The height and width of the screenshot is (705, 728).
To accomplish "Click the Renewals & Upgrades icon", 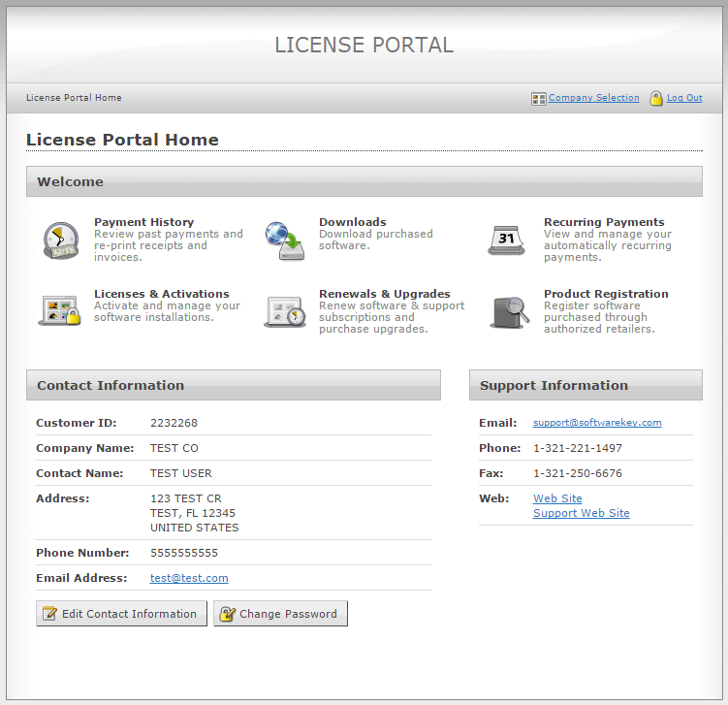I will [x=285, y=311].
